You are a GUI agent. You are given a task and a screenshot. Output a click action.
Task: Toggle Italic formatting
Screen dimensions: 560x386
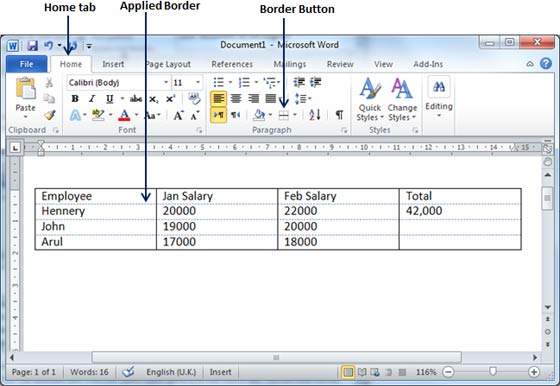[x=92, y=99]
